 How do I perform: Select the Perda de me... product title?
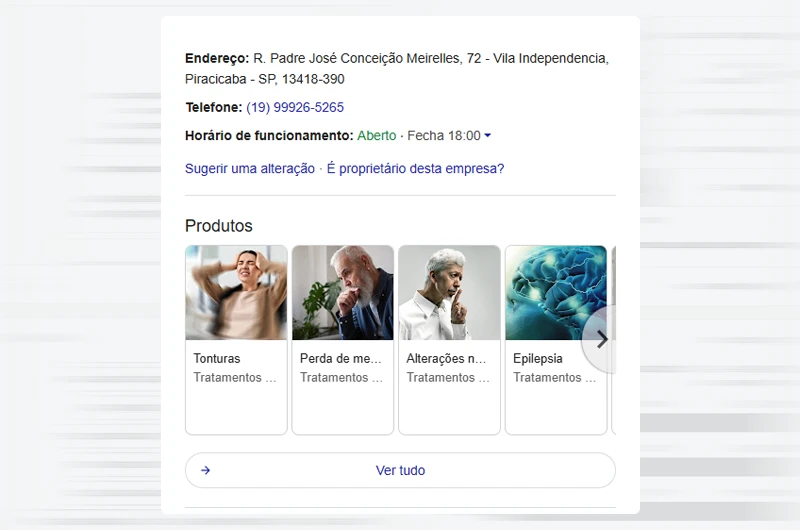[341, 358]
